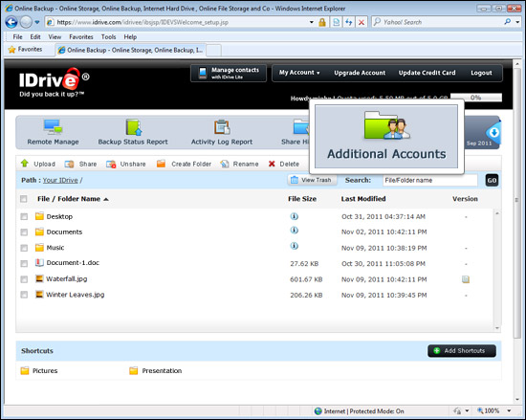
Task: Click Upgrade Account link
Action: (x=360, y=73)
